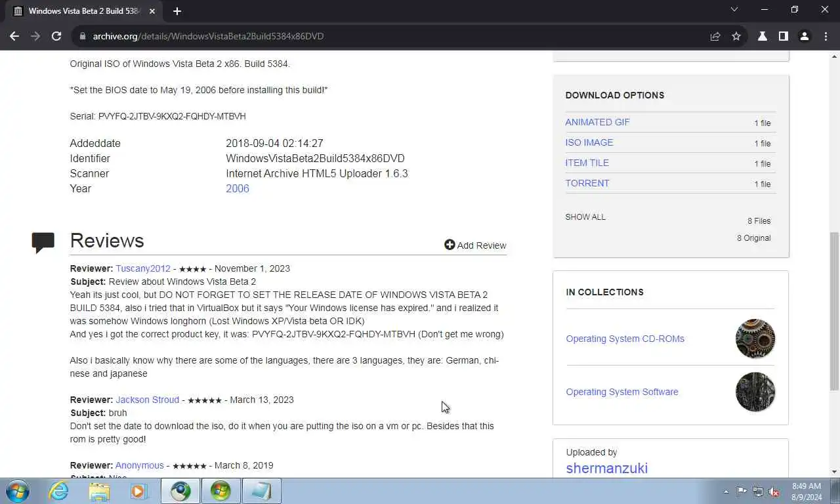840x504 pixels.
Task: Open the tab search chevron
Action: pos(734,10)
